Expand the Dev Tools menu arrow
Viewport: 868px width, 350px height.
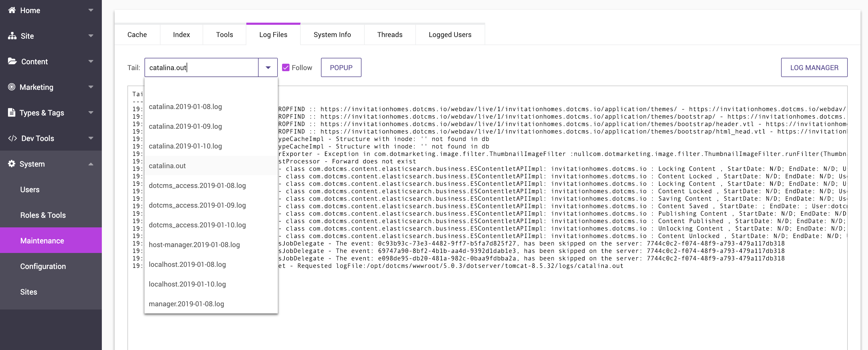coord(91,138)
